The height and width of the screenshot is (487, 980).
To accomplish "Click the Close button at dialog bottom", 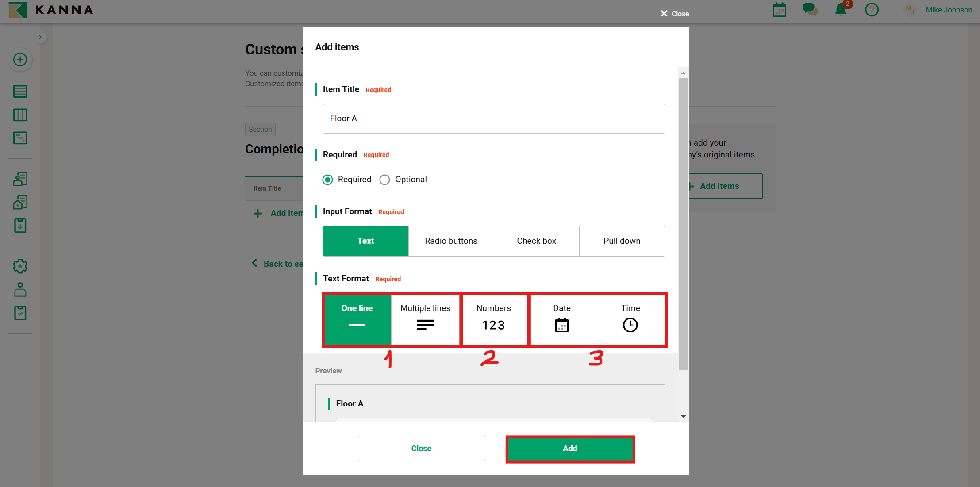I will tap(421, 449).
